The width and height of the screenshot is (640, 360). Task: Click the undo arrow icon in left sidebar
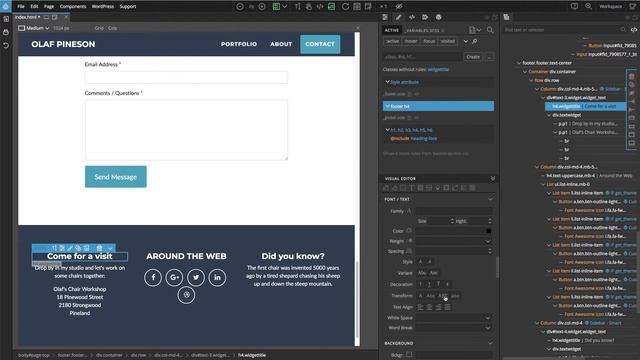(6, 45)
